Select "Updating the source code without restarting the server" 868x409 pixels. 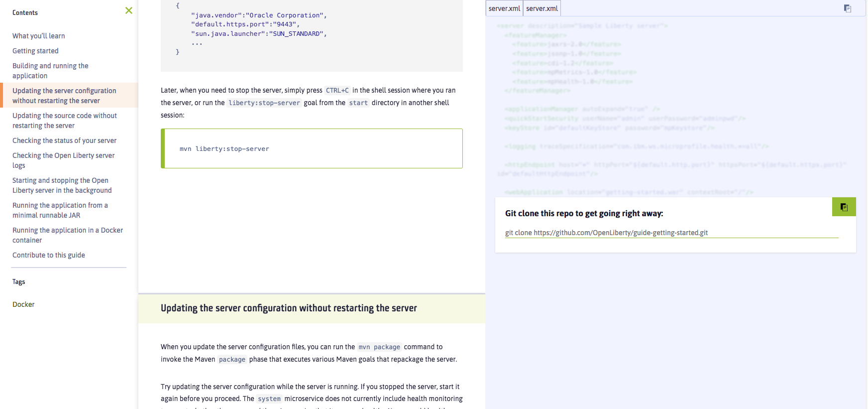(x=65, y=120)
